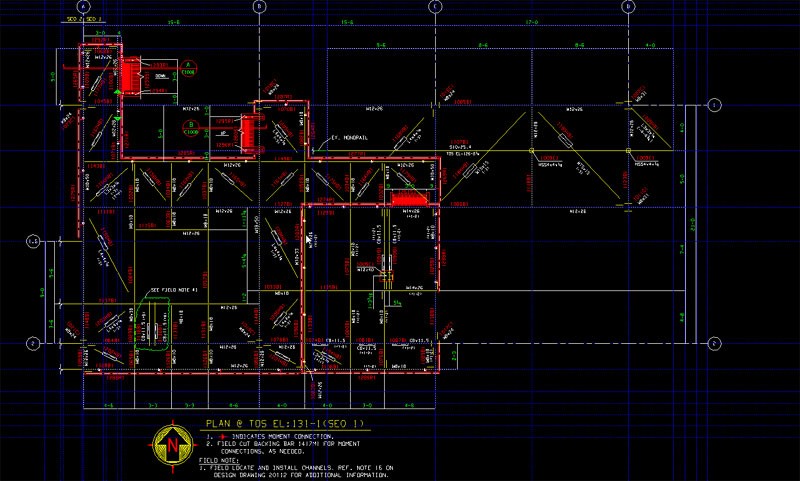Click the 'EY. MONORAIL' label
Image resolution: width=800 pixels, height=481 pixels.
coord(350,138)
